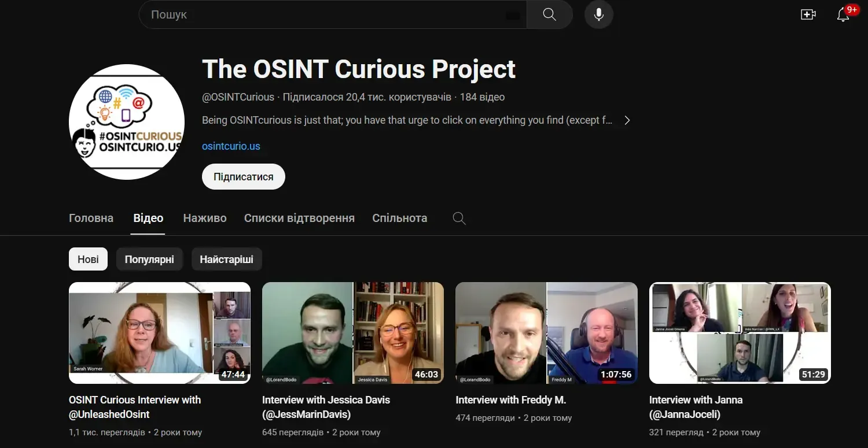Click the 47:44 duration badge
Viewport: 868px width, 448px height.
point(233,375)
